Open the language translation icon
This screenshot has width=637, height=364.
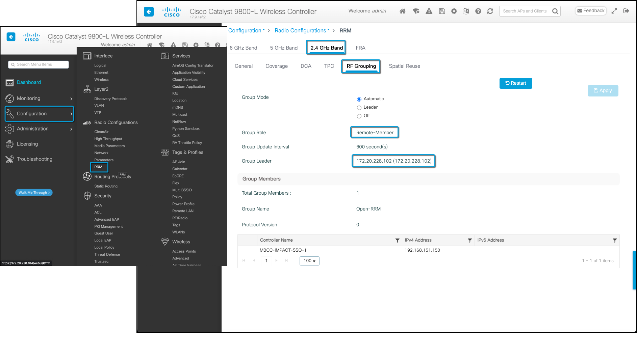[466, 11]
